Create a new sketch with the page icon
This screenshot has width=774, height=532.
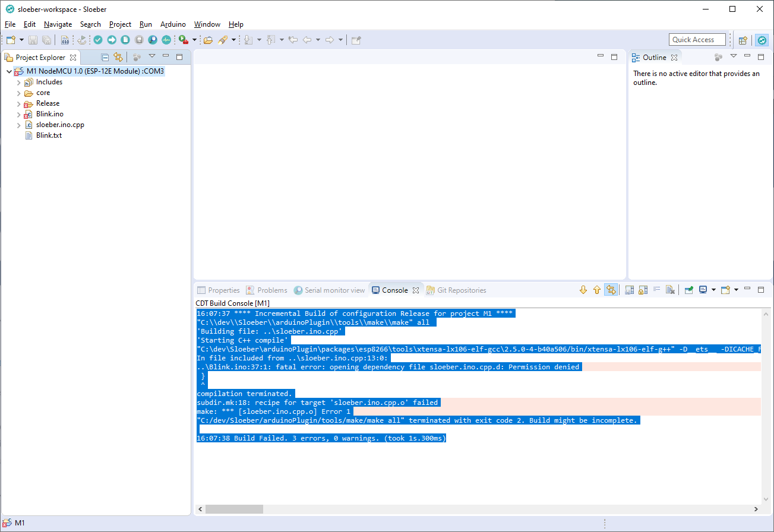(125, 40)
